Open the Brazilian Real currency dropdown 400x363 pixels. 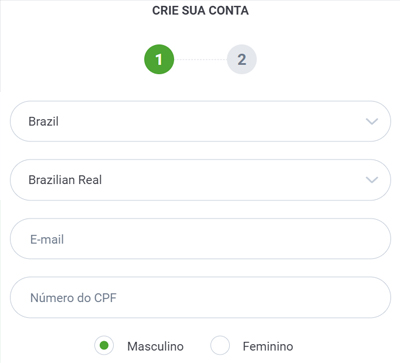click(x=200, y=180)
